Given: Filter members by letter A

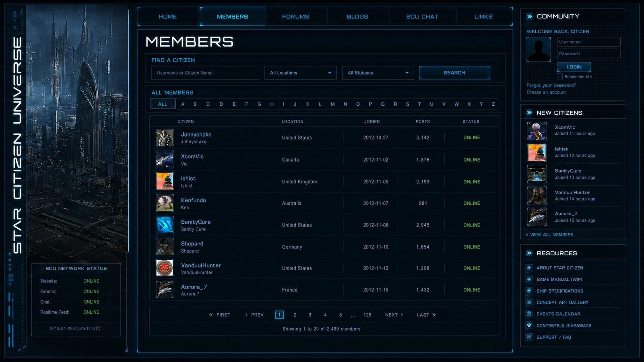Looking at the screenshot, I should [x=183, y=104].
